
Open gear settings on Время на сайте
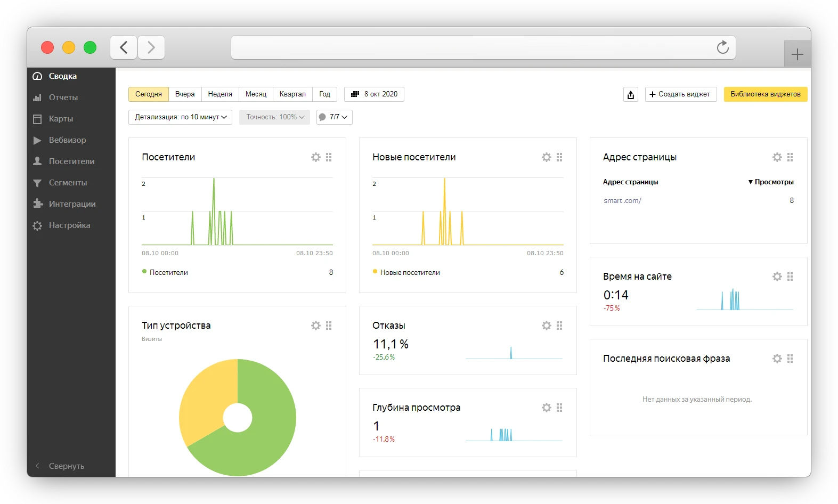(777, 277)
